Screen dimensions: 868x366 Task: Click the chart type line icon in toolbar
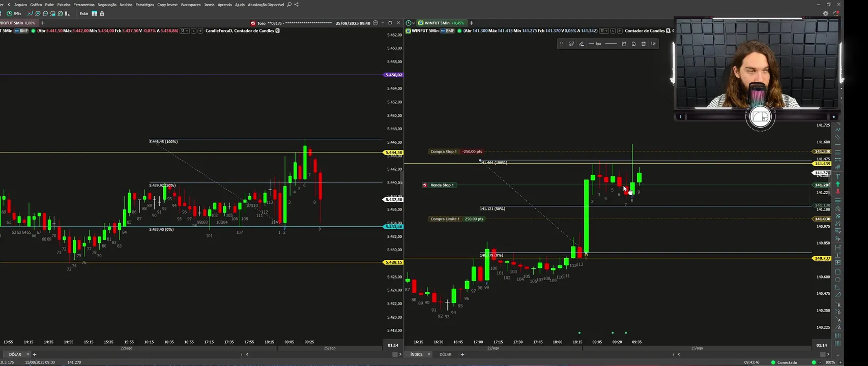30,14
